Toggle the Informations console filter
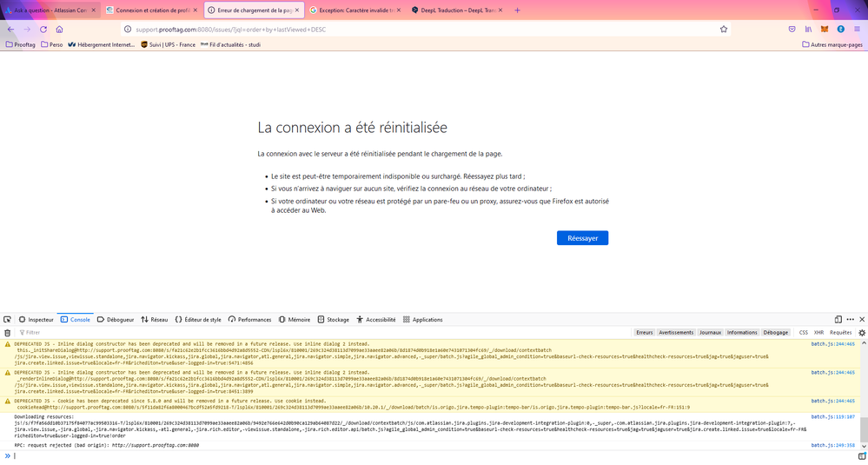Screen dimensions: 868x465 (x=742, y=333)
